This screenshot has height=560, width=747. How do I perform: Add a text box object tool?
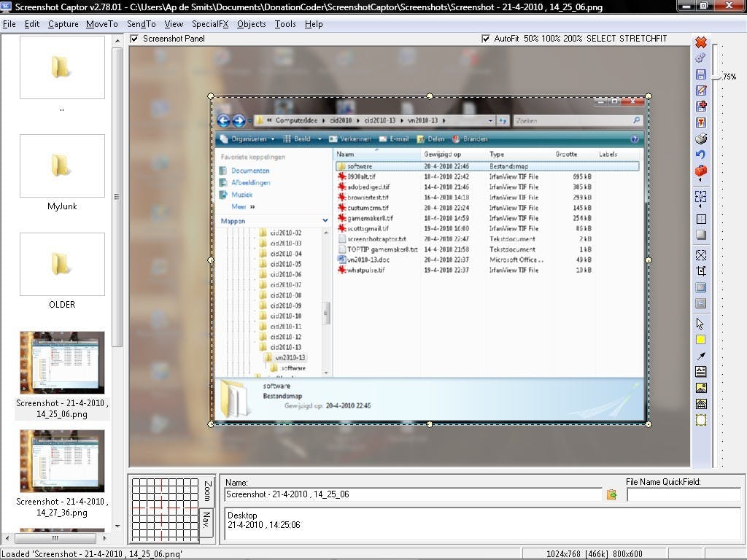tap(701, 371)
